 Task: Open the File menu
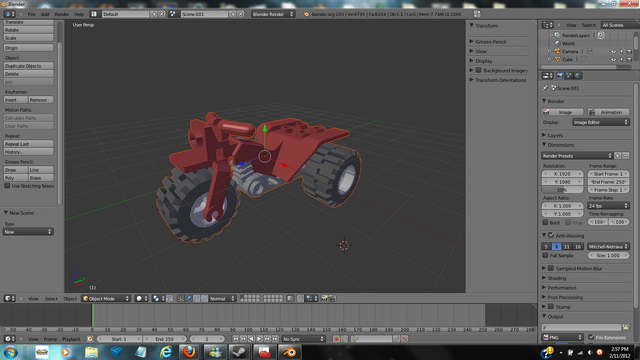31,14
